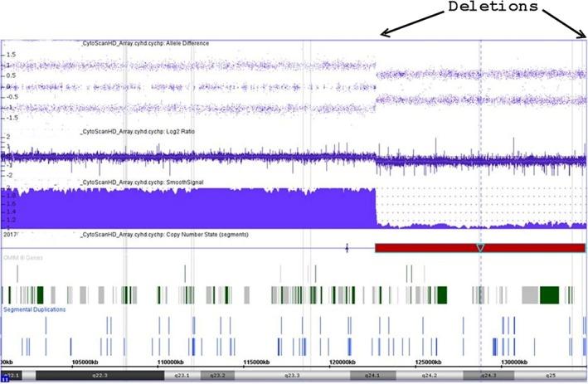The height and width of the screenshot is (384, 588).
Task: Select cytoband q24.3
Action: [x=488, y=376]
